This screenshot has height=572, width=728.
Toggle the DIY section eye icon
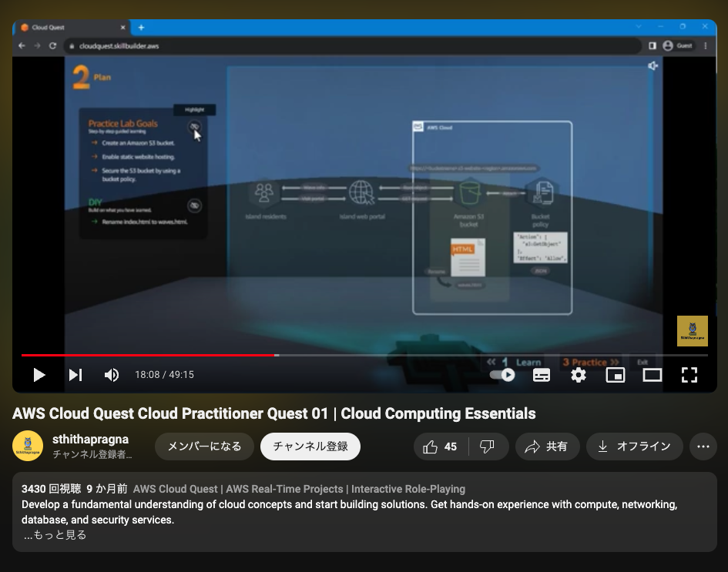193,206
